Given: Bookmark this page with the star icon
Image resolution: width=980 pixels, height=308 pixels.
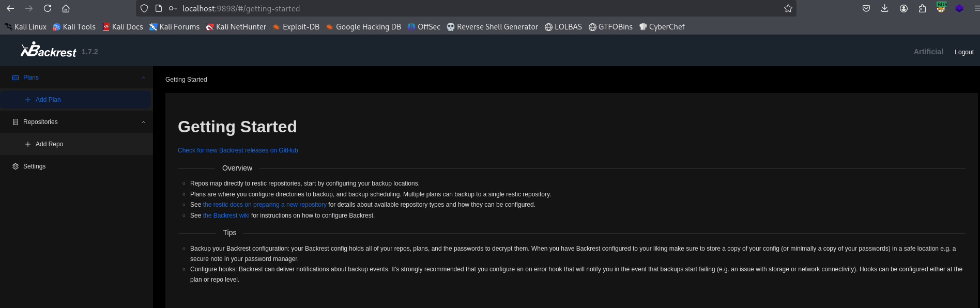Looking at the screenshot, I should [x=788, y=8].
